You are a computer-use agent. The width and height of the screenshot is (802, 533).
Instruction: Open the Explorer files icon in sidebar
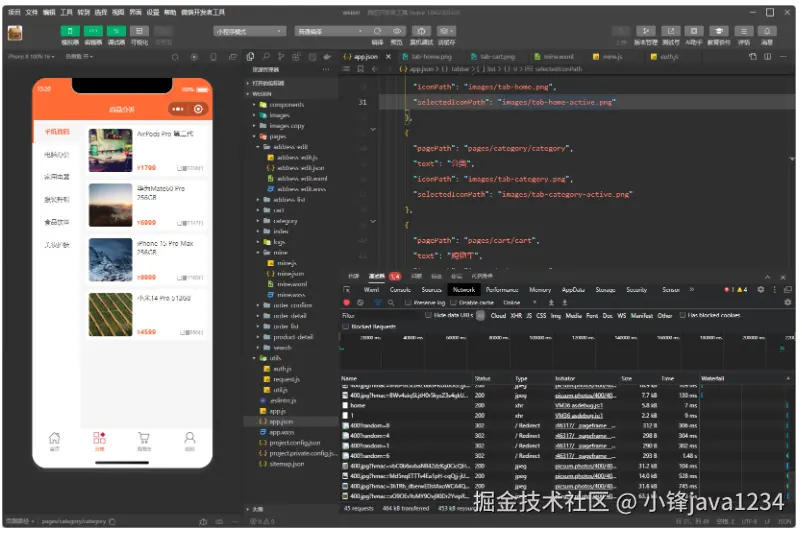pyautogui.click(x=250, y=56)
